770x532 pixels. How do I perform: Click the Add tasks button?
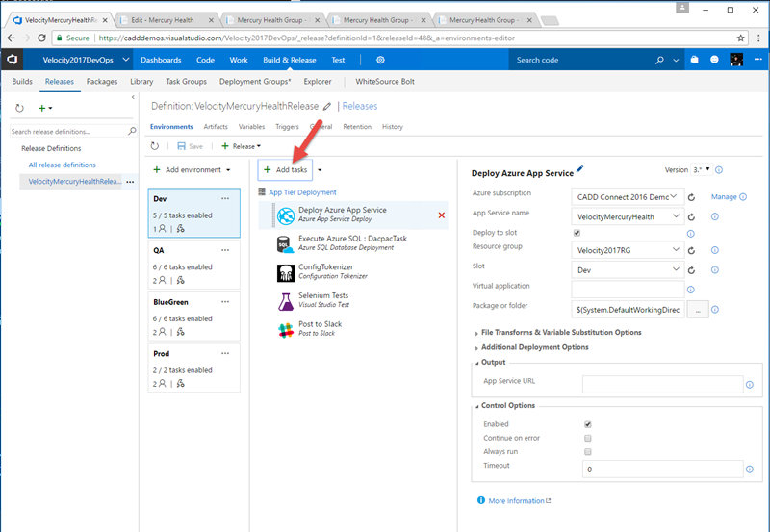pos(285,170)
